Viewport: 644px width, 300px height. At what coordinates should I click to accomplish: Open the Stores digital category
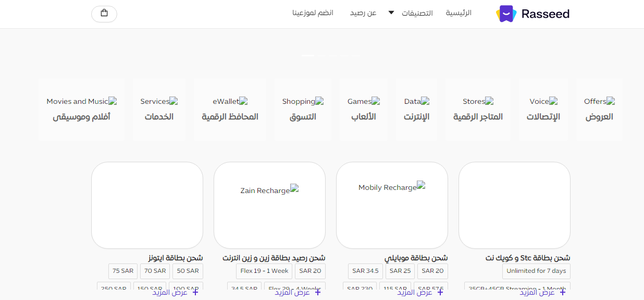pos(478,110)
